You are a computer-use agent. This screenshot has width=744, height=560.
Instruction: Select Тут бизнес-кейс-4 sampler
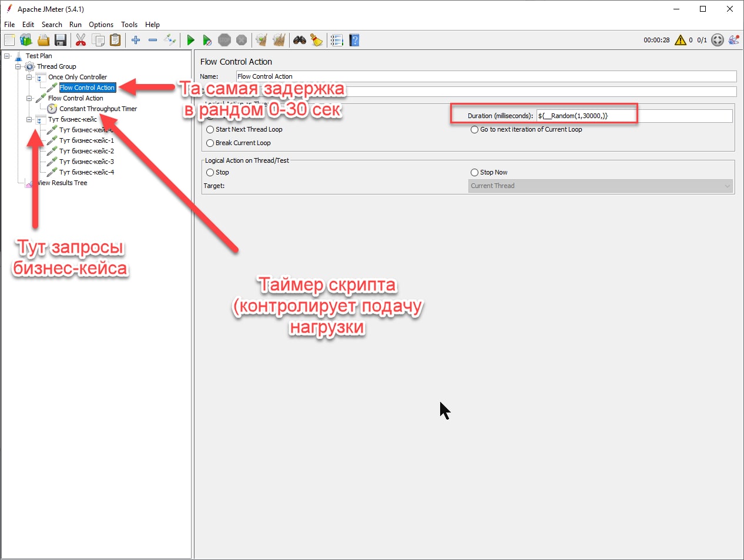[x=86, y=172]
